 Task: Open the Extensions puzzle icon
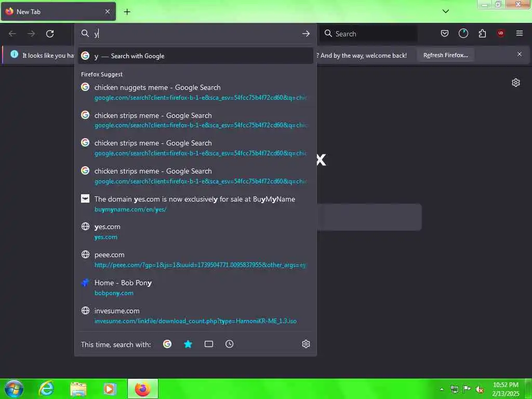coord(482,33)
